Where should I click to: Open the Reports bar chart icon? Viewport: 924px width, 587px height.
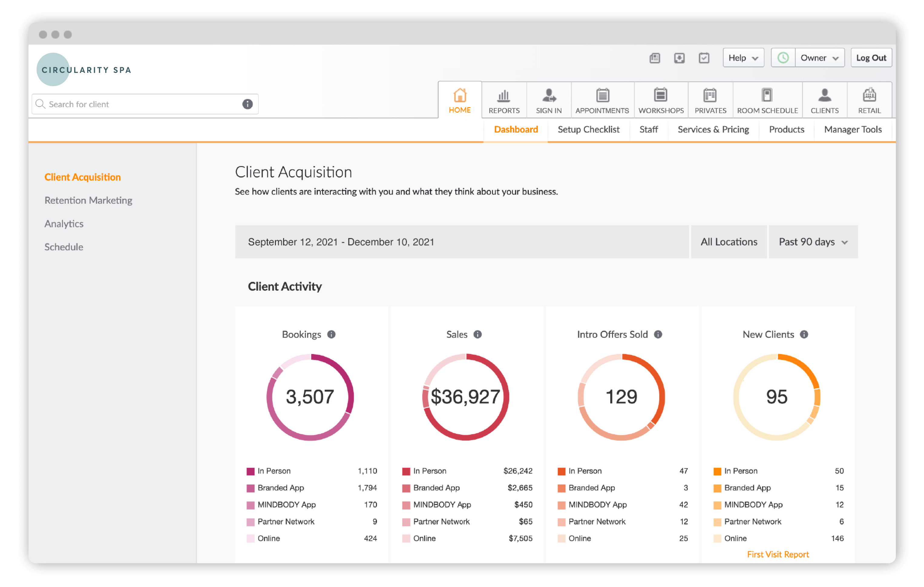click(503, 96)
